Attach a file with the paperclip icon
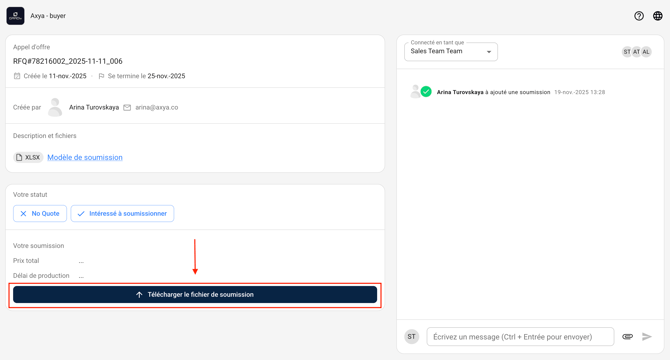The image size is (670, 360). point(627,337)
